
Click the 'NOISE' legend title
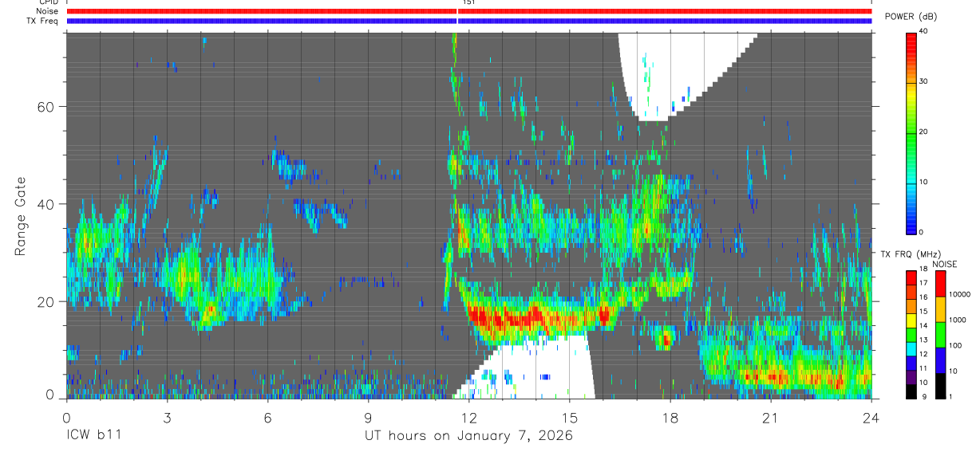tap(945, 264)
